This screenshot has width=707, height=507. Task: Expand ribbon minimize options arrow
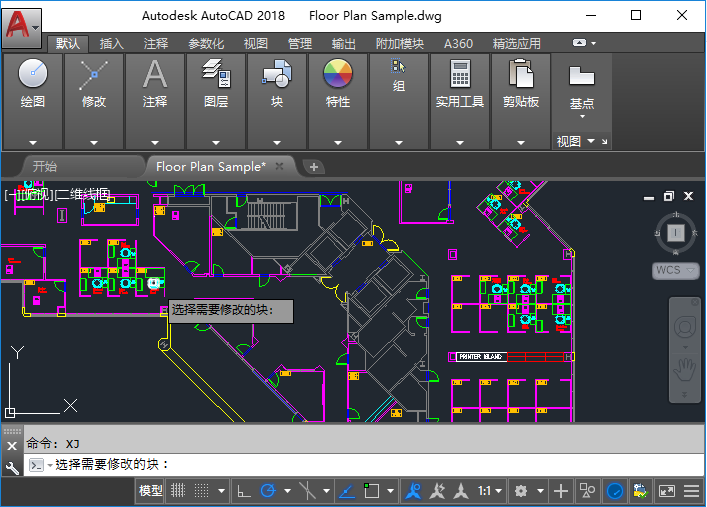pyautogui.click(x=593, y=43)
